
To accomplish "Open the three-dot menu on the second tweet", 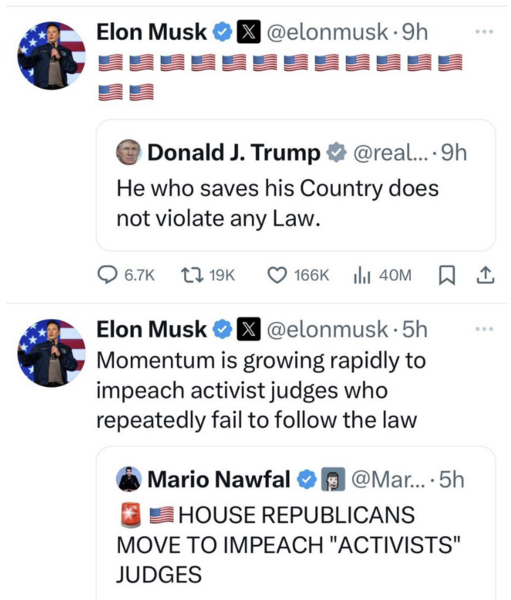I will [x=484, y=329].
